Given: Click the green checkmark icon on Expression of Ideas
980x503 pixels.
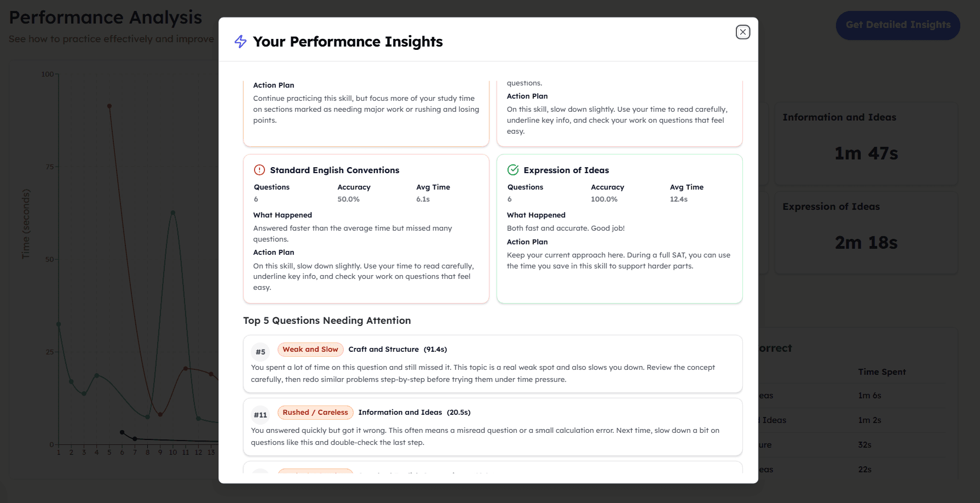Looking at the screenshot, I should (x=512, y=170).
